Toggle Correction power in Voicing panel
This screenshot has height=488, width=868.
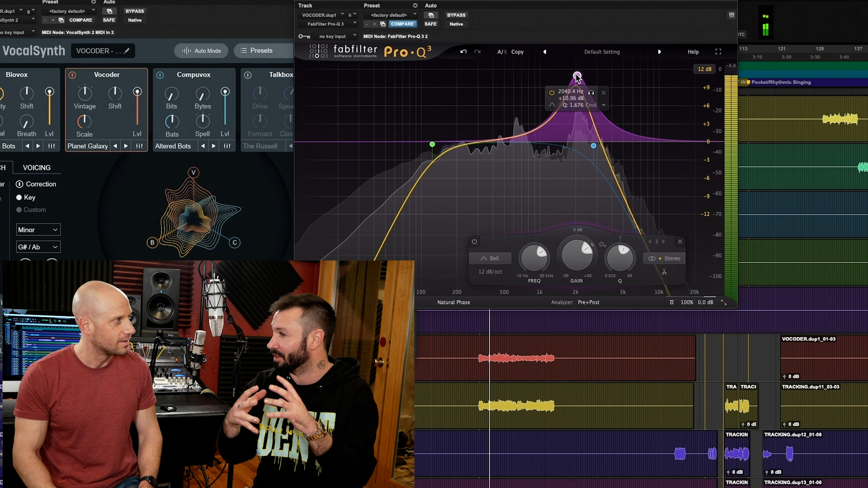coord(19,184)
